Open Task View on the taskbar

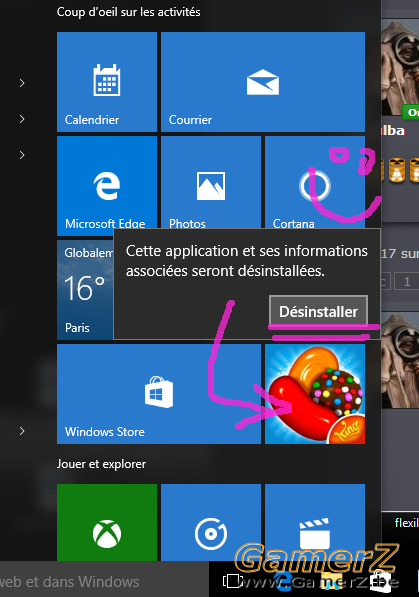pos(231,581)
